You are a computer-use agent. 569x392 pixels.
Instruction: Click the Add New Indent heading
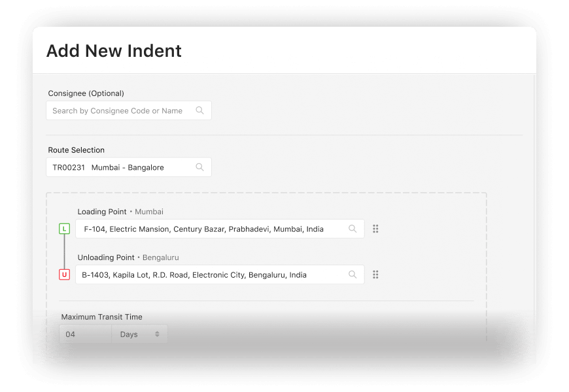(114, 51)
